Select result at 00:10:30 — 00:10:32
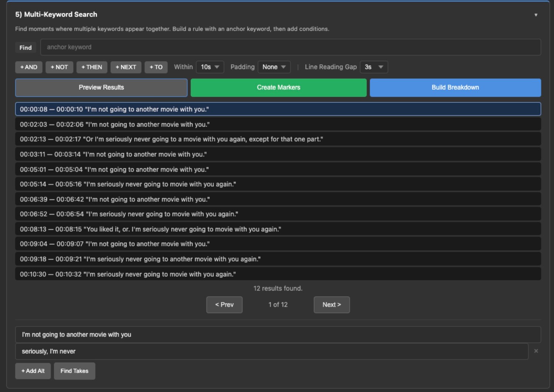This screenshot has height=392, width=554. (x=278, y=275)
